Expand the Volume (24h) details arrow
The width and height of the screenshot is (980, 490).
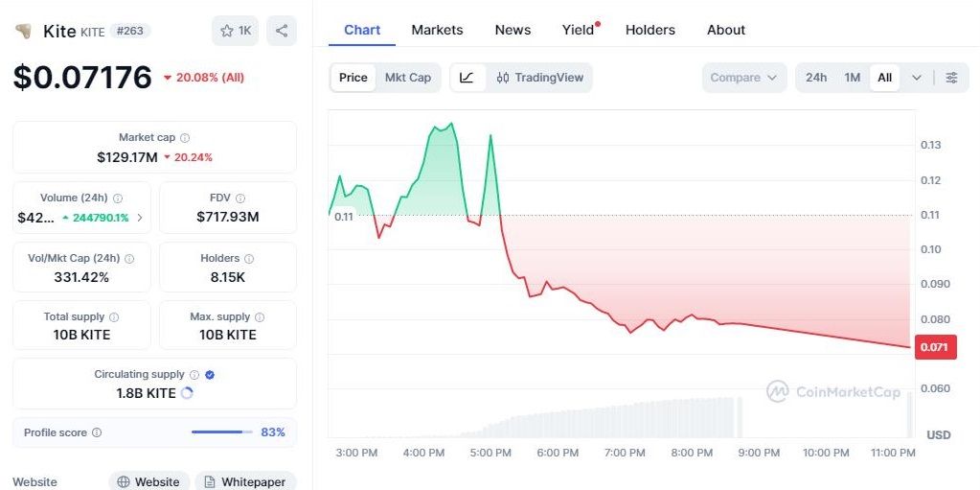click(x=140, y=218)
